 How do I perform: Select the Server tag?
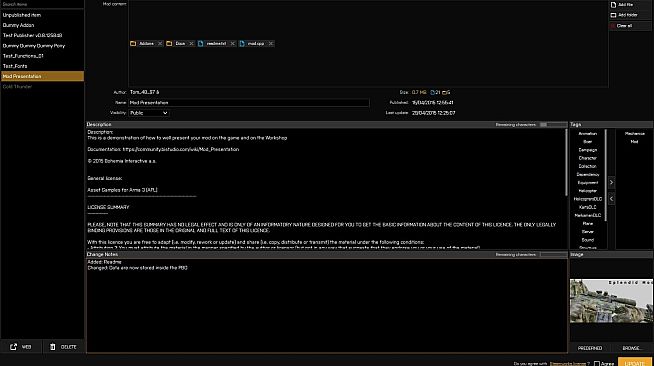(x=587, y=232)
